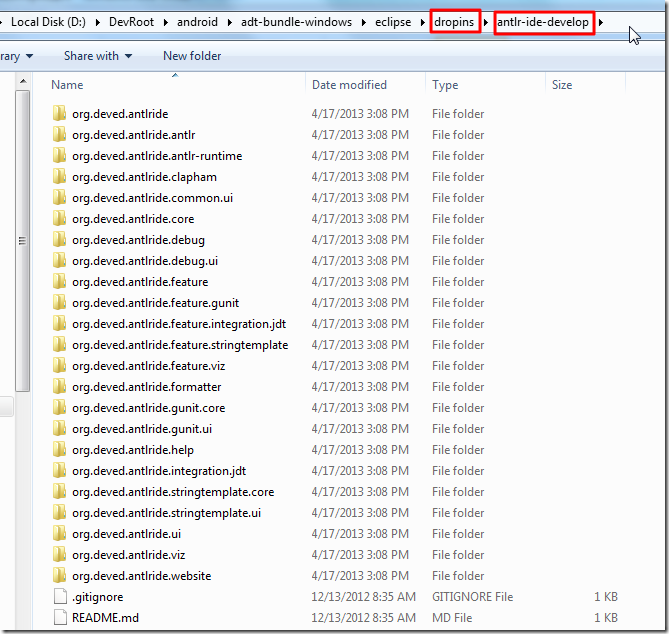Select the org.deved.antlride.ui folder icon
The width and height of the screenshot is (669, 634).
coord(59,533)
